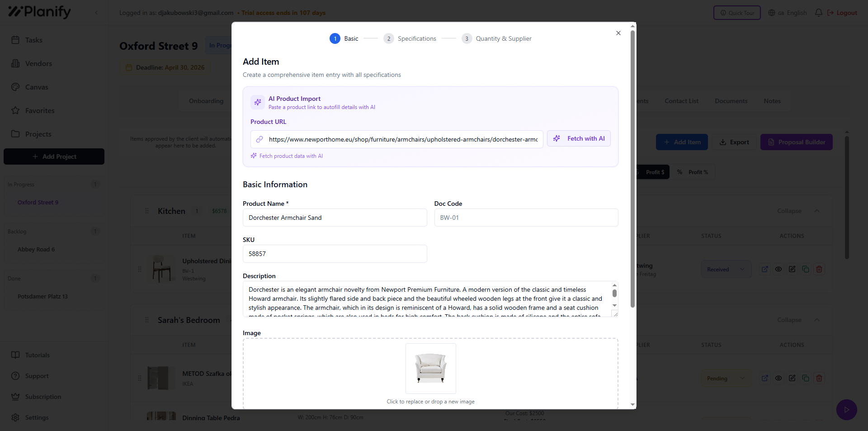Viewport: 868px width, 431px height.
Task: Click the Planify logo
Action: (40, 12)
